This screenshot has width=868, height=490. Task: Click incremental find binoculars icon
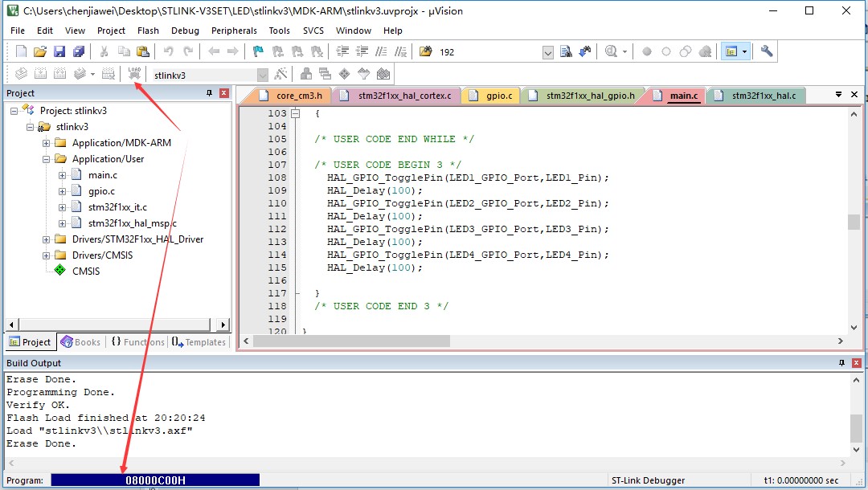(585, 51)
